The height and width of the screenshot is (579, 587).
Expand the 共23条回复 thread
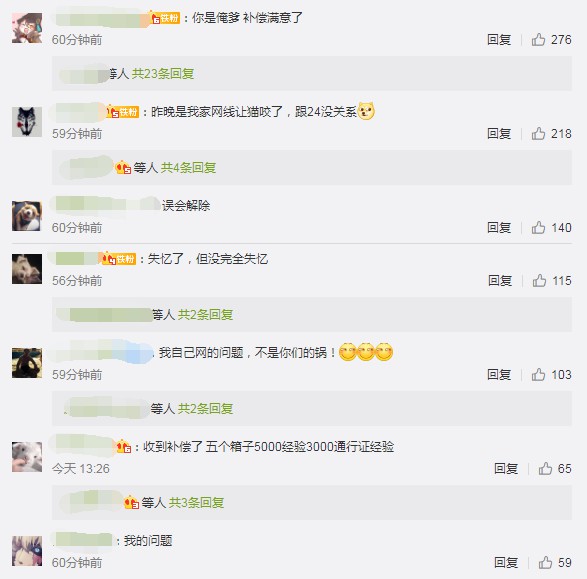163,74
